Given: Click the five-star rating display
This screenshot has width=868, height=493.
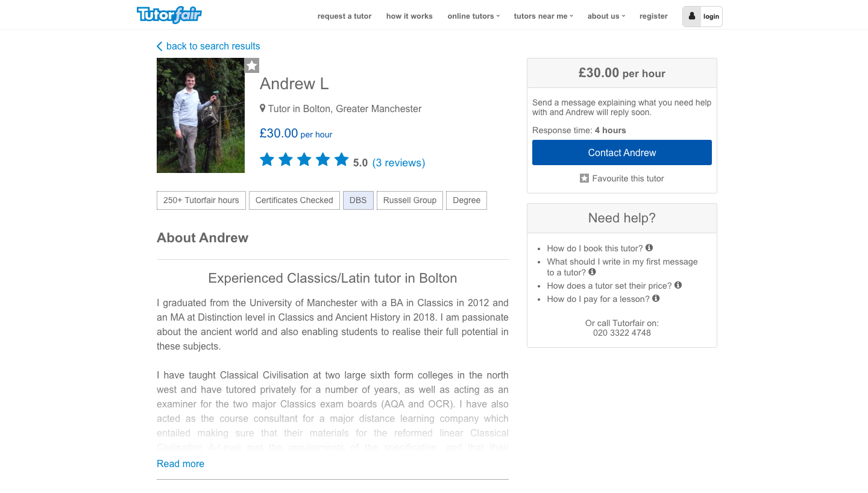Looking at the screenshot, I should 304,160.
